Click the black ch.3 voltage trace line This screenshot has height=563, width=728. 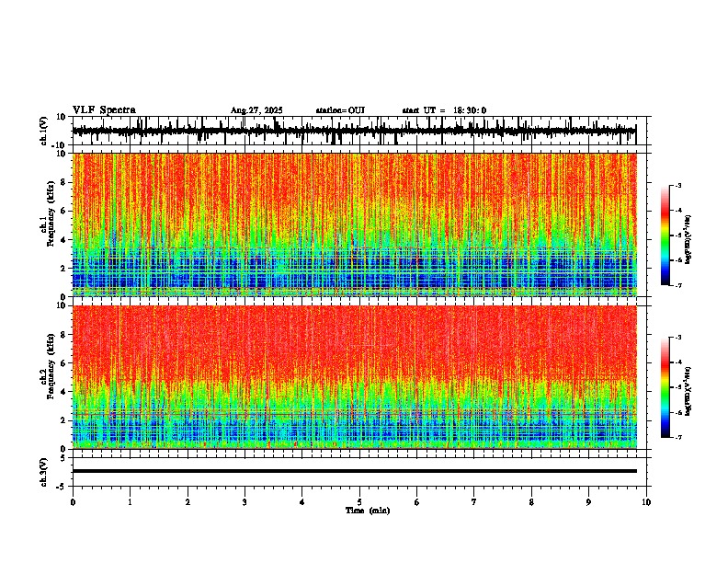(x=355, y=471)
